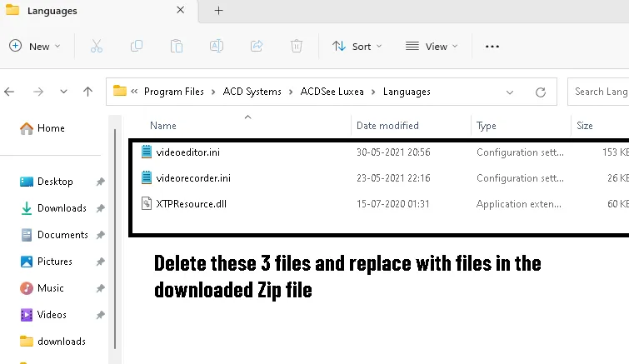The image size is (629, 364).
Task: Select ACD Systems in breadcrumb path
Action: click(252, 92)
